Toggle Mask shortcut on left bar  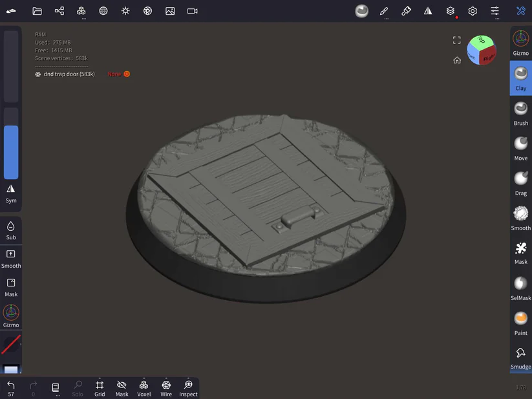[x=11, y=288]
